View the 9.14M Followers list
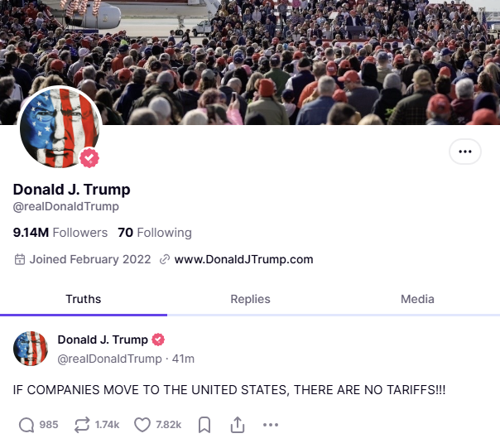500x448 pixels. click(60, 233)
